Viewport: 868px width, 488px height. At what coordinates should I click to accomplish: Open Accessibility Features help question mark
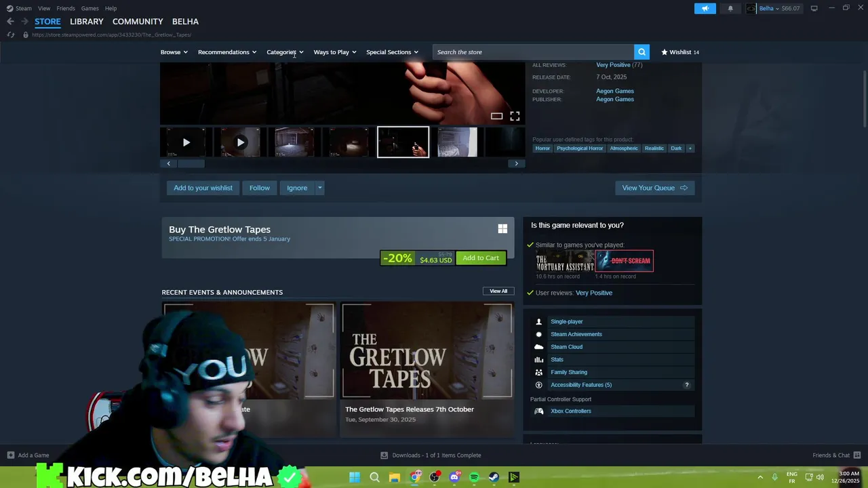(686, 385)
